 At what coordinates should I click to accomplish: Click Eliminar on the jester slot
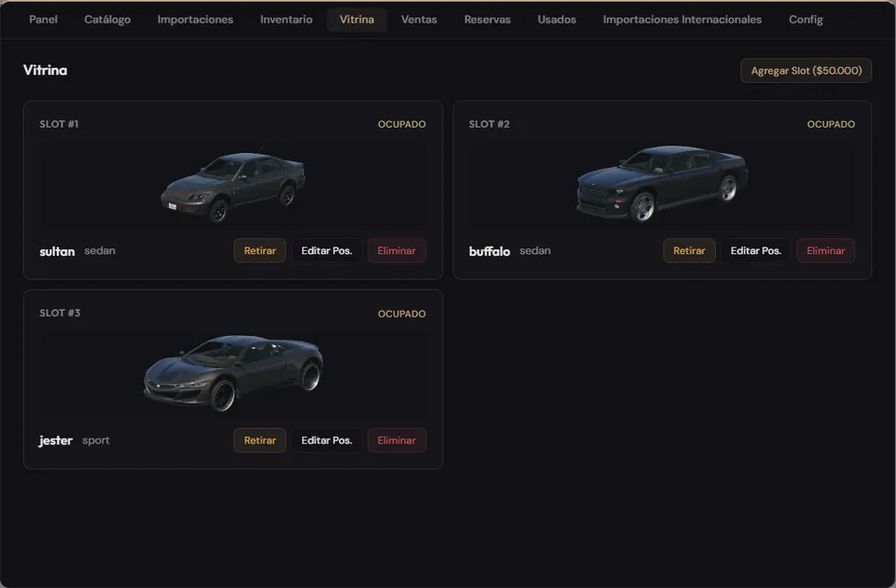(397, 441)
